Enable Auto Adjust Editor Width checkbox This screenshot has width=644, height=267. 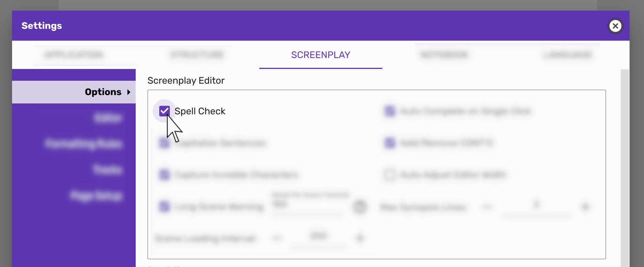pos(390,175)
